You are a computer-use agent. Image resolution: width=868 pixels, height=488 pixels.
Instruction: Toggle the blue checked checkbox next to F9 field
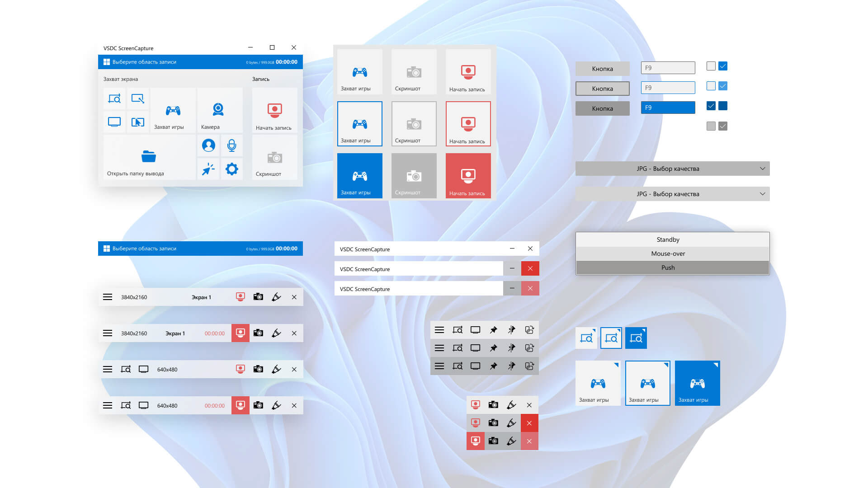(723, 66)
